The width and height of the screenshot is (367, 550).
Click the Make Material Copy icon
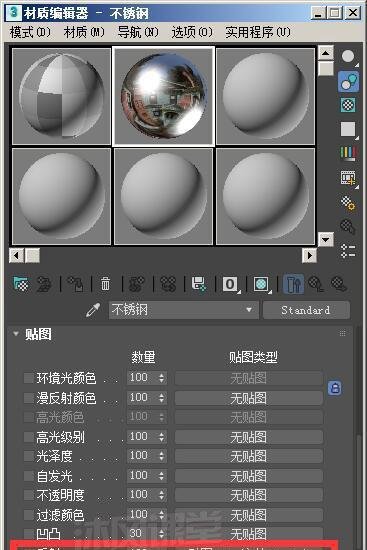[x=137, y=284]
